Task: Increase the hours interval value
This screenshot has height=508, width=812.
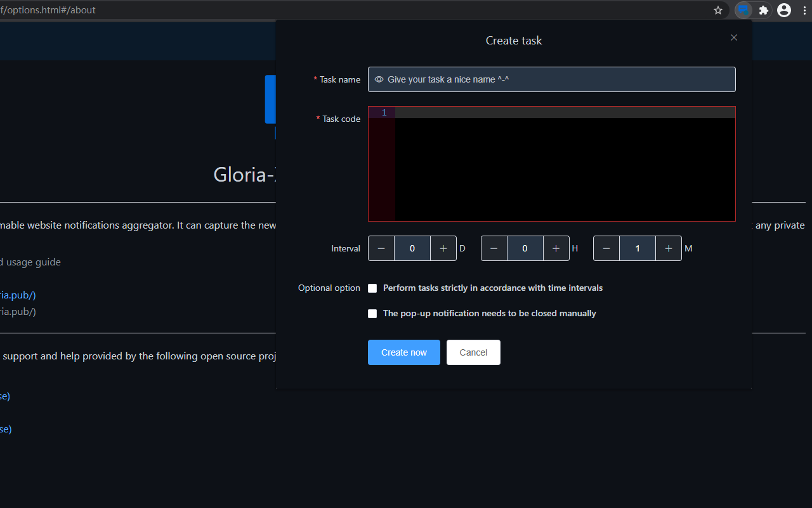Action: 556,248
